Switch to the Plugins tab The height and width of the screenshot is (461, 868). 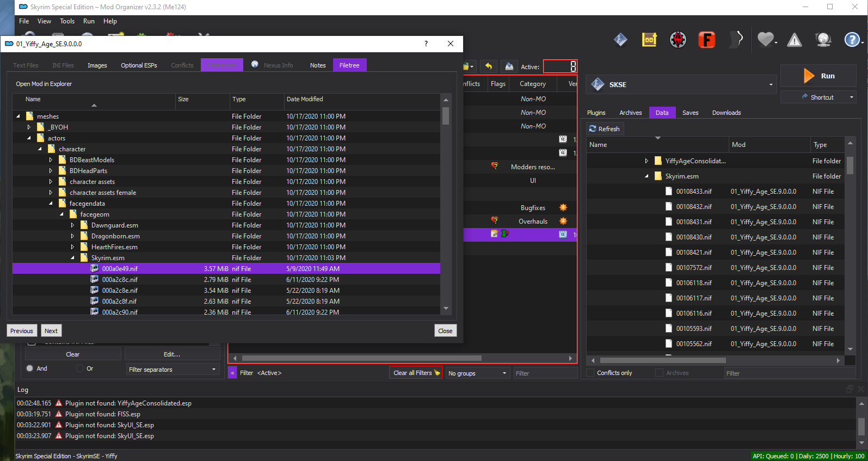click(596, 113)
